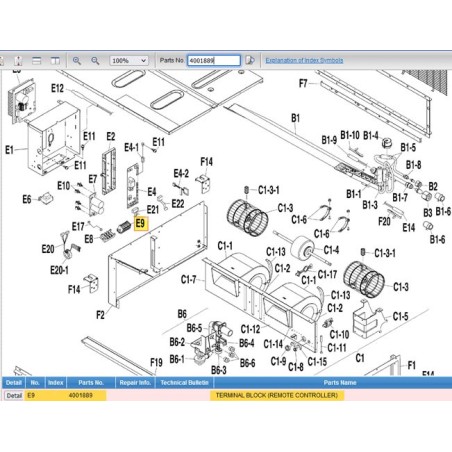
Task: Select the C1-4 label in diagram
Action: (331, 250)
